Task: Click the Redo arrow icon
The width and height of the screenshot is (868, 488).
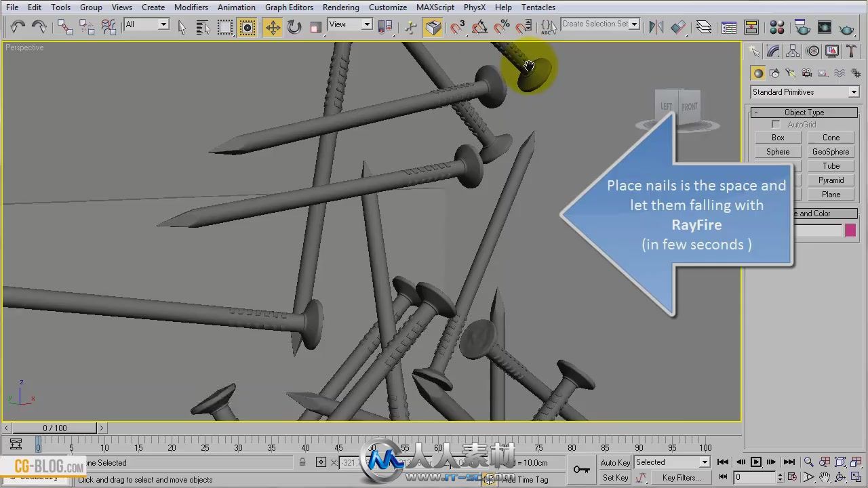Action: click(x=39, y=27)
